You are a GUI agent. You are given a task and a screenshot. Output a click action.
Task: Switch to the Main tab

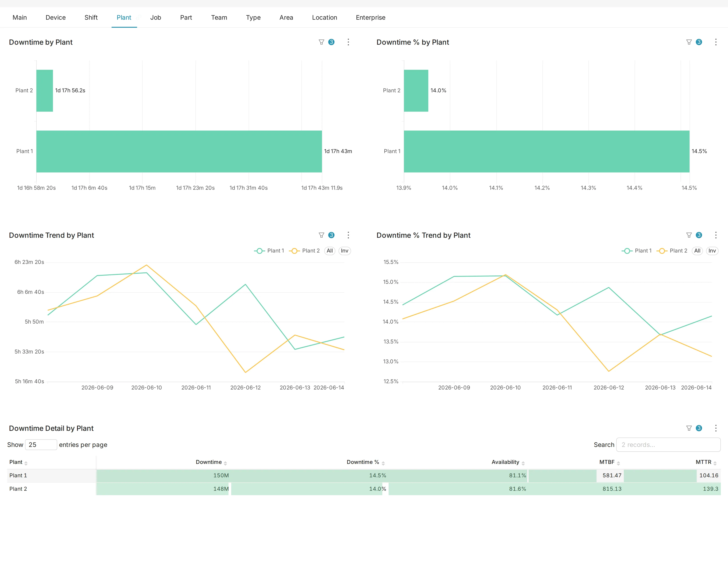pos(20,18)
